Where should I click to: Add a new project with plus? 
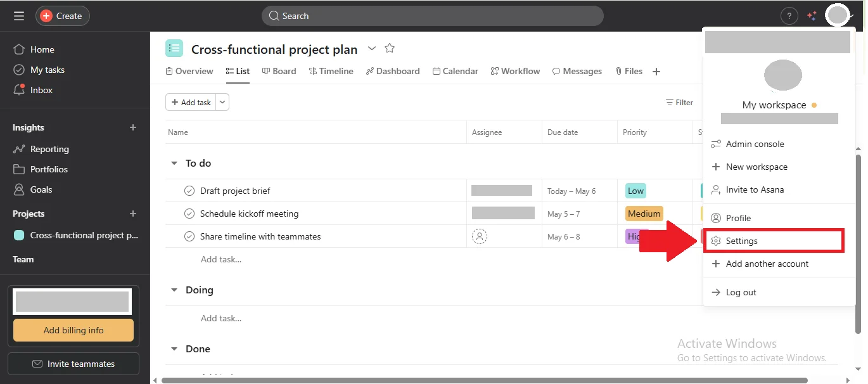[133, 214]
